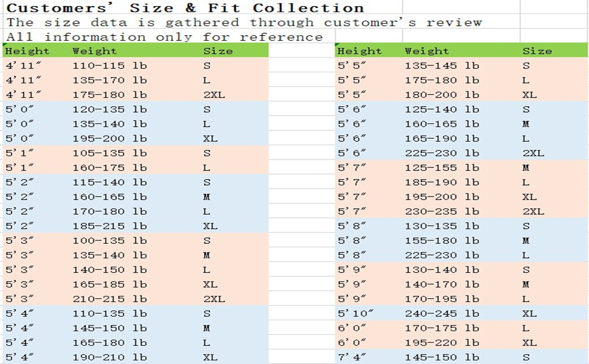Select the "110-135 lb" weight cell
This screenshot has height=364, width=589.
110,313
